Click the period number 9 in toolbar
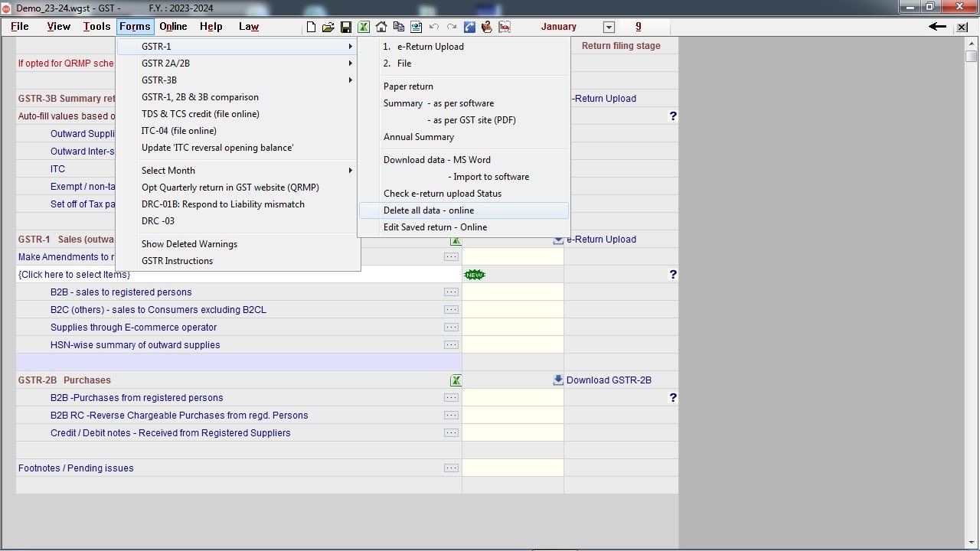Screen dimensions: 980x551 point(639,27)
